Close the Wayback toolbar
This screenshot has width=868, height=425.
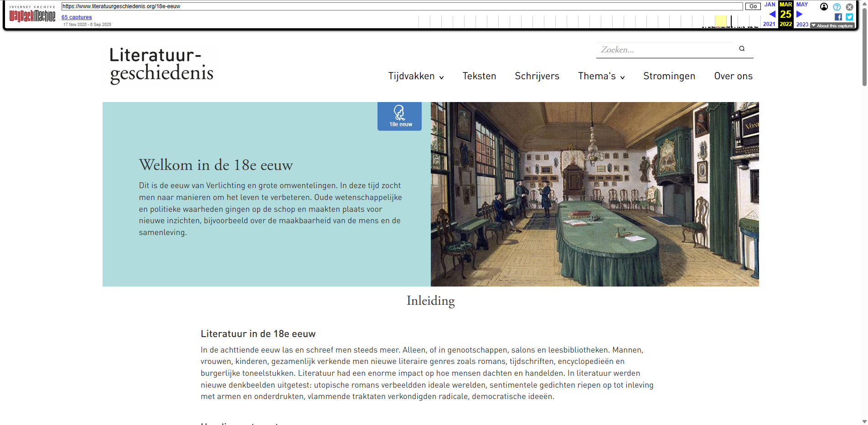[850, 7]
